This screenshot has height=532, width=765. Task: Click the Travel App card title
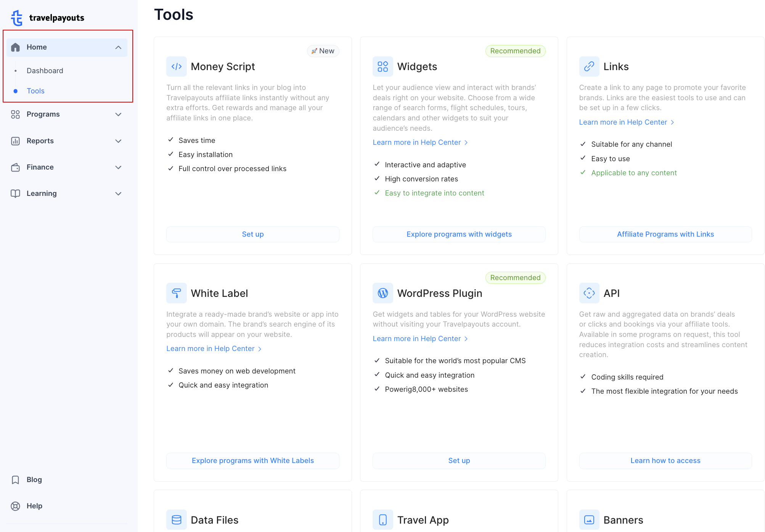click(423, 520)
